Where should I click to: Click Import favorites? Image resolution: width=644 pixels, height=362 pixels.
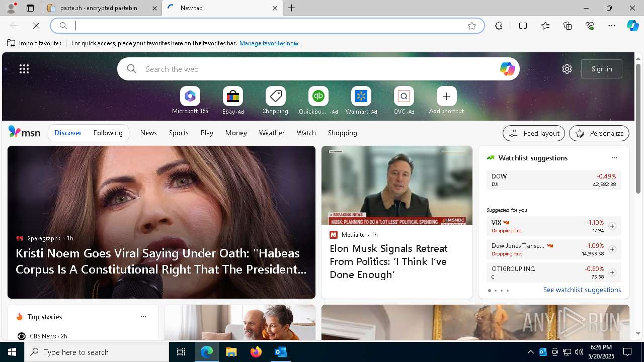click(x=34, y=43)
